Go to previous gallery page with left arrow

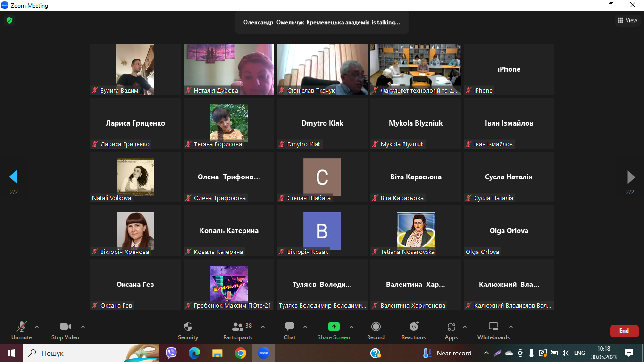tap(13, 177)
